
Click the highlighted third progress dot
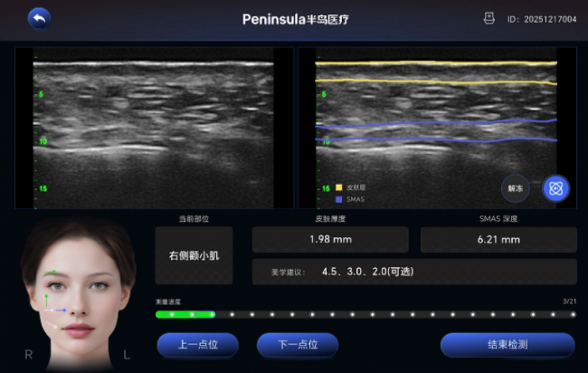[213, 314]
